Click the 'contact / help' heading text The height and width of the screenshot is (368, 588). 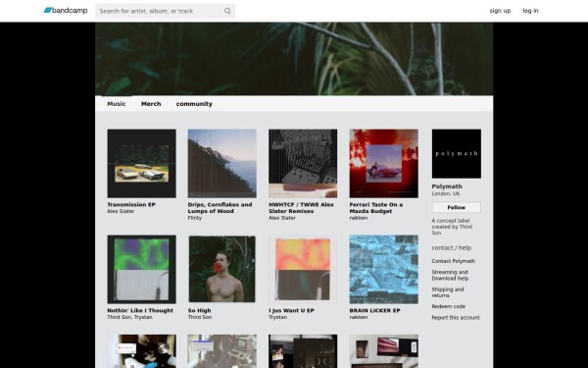click(452, 248)
